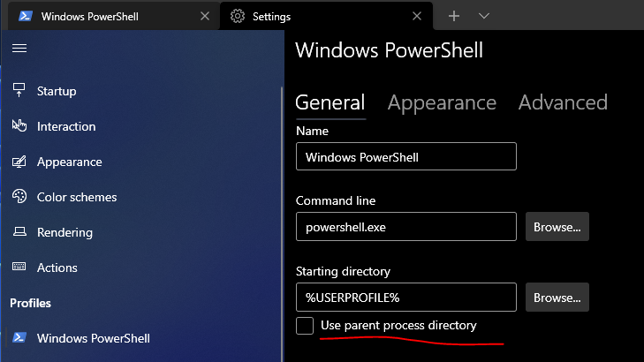This screenshot has width=644, height=362.
Task: Click the Startup monitor icon in the sidebar
Action: (19, 90)
